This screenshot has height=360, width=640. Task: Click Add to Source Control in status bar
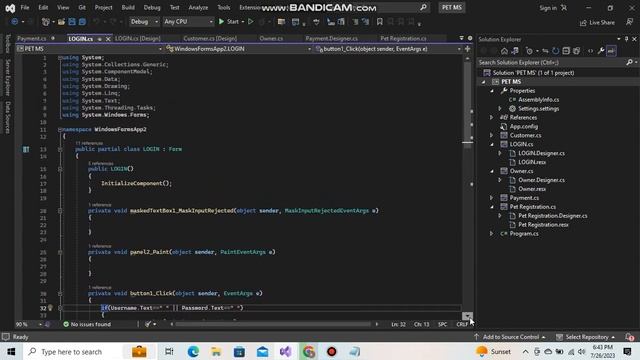coord(510,337)
